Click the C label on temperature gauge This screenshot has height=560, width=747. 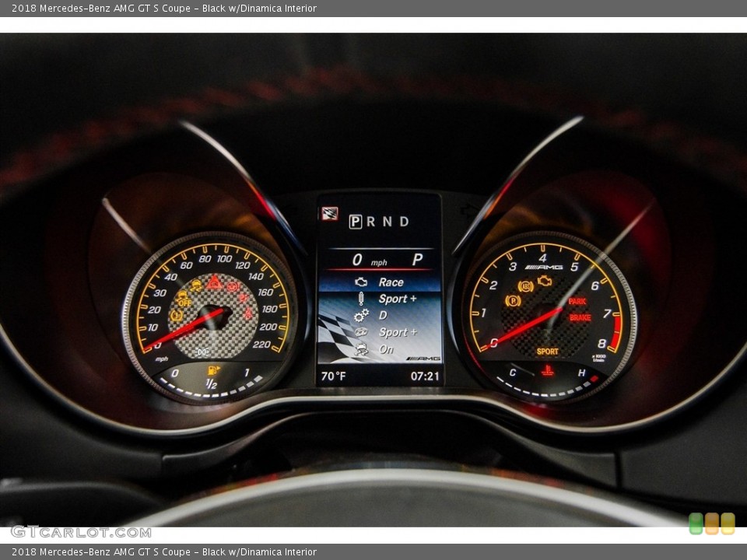[x=512, y=373]
